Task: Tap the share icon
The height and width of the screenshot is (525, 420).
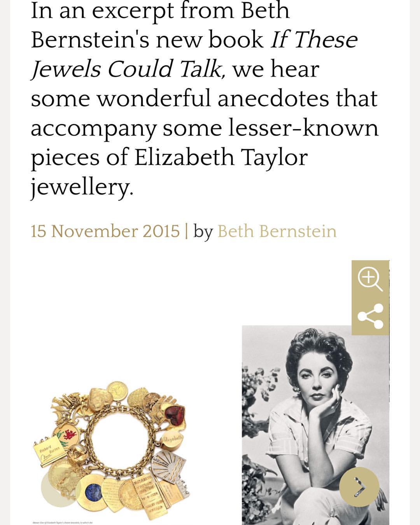Action: (x=370, y=316)
